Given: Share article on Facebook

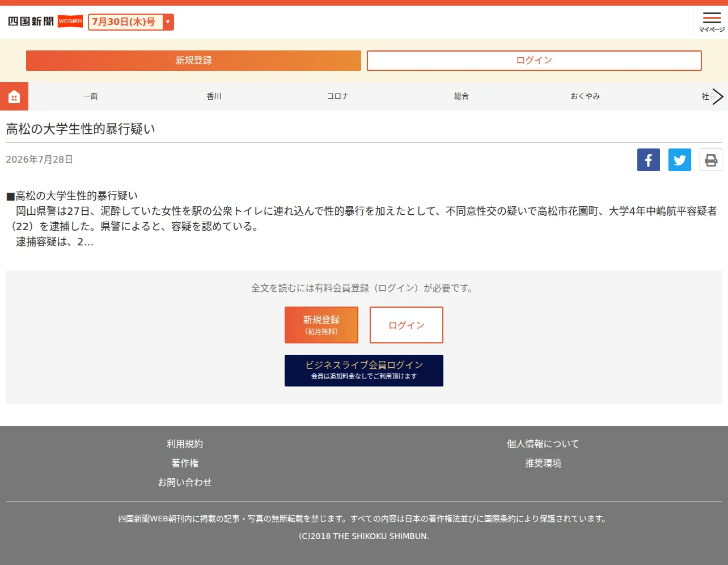Looking at the screenshot, I should [649, 160].
